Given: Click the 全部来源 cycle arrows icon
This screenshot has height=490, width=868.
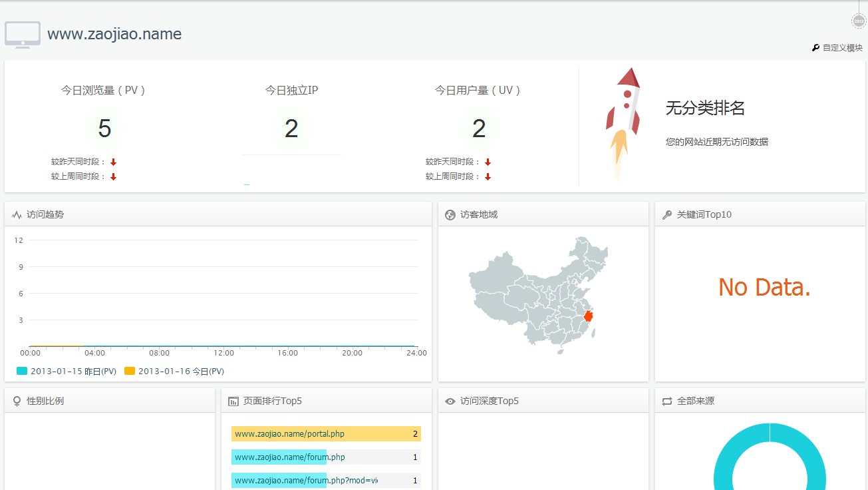Looking at the screenshot, I should pyautogui.click(x=667, y=401).
